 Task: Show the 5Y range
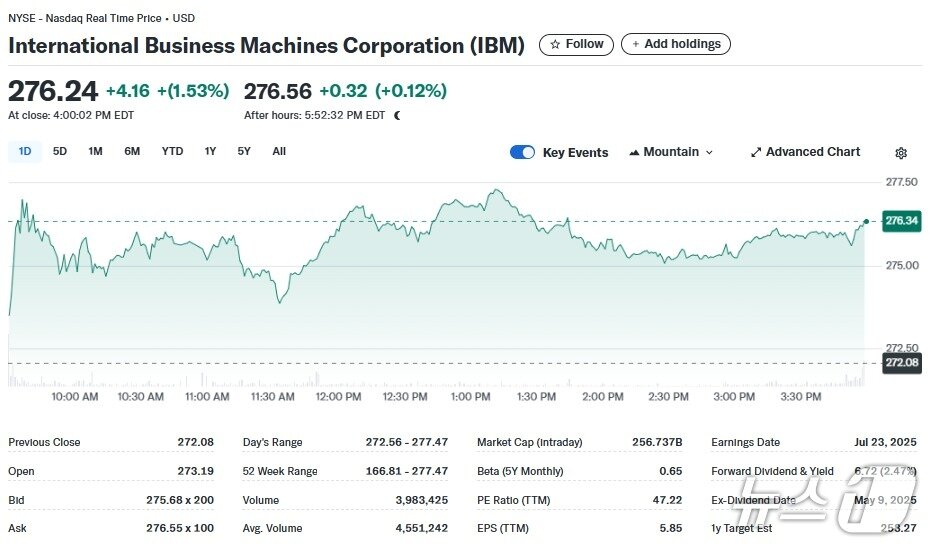[x=244, y=151]
